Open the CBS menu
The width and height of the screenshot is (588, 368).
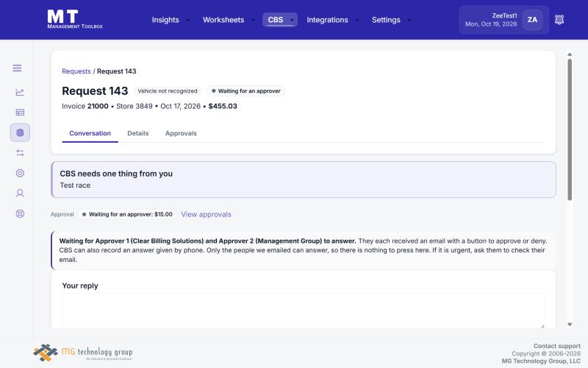pyautogui.click(x=275, y=20)
